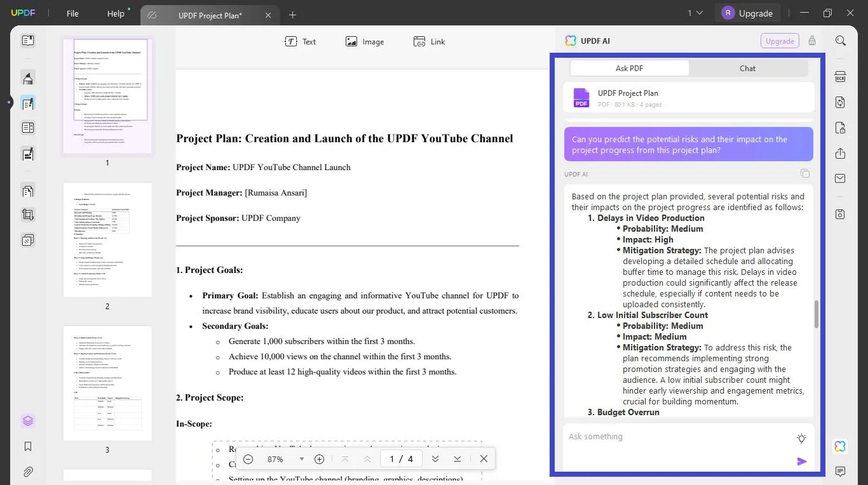Click the Protect PDF lock icon

tap(840, 128)
